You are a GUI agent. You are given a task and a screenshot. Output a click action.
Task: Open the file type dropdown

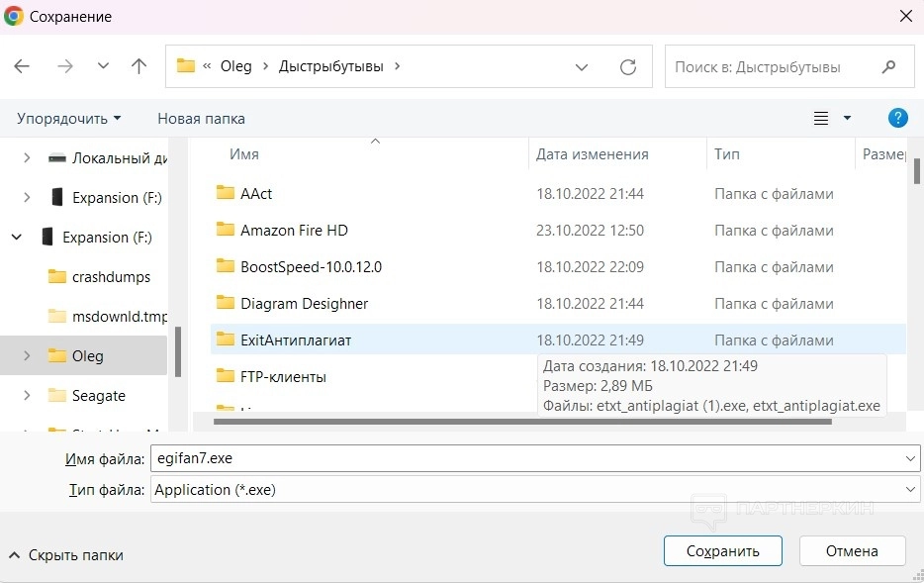[911, 489]
